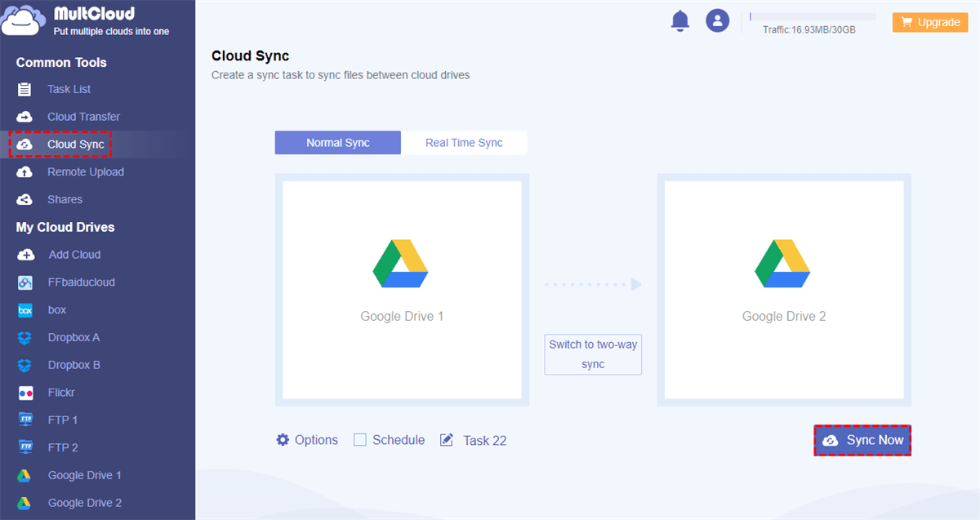Select Google Drive 1 sidebar entry
Image resolution: width=980 pixels, height=520 pixels.
pos(85,475)
